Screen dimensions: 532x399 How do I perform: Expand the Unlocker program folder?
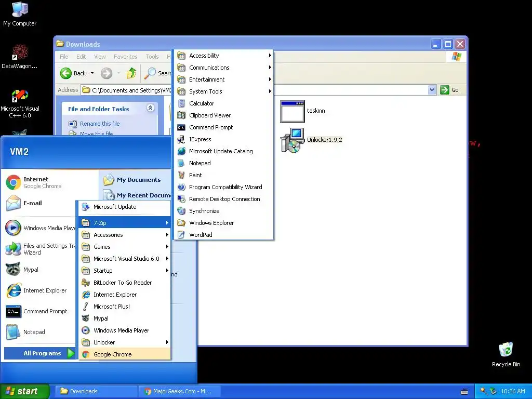pyautogui.click(x=125, y=342)
